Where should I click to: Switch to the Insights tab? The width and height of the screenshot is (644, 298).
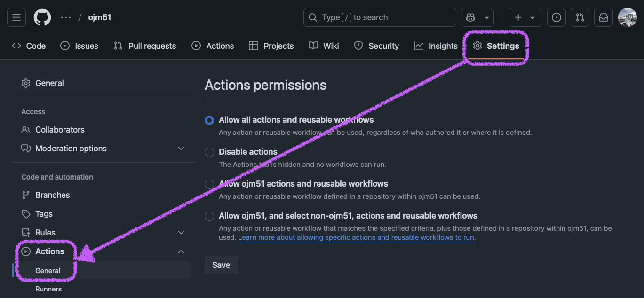tap(436, 46)
